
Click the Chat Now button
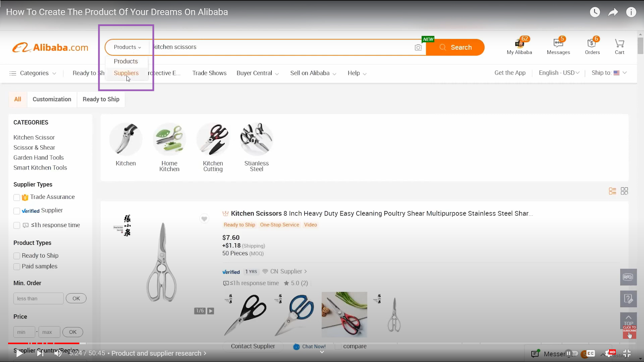(310, 347)
